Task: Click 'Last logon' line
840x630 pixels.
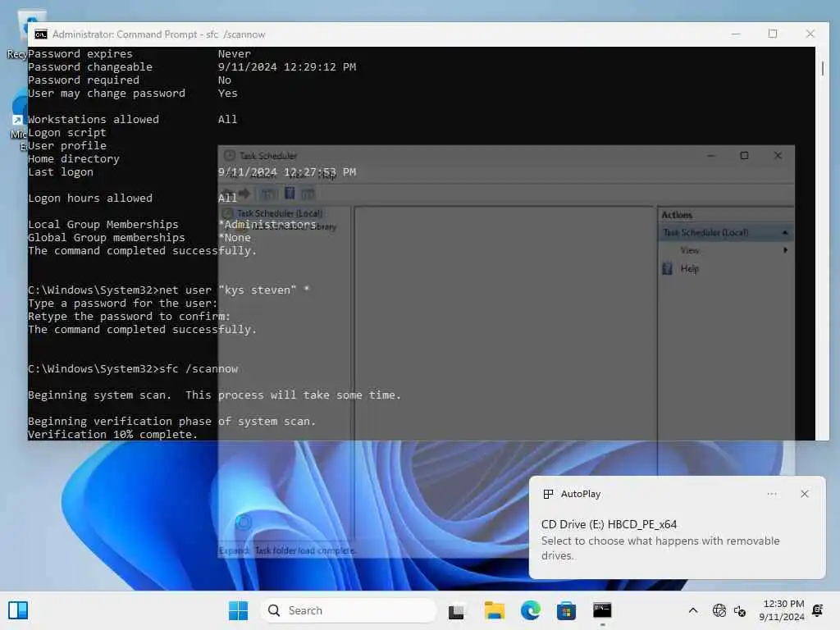Action: 61,172
